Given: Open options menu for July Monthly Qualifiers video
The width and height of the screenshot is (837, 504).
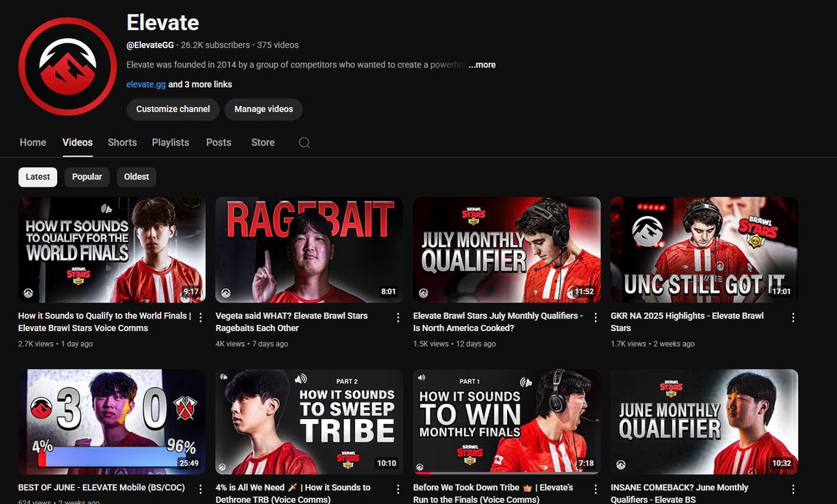Looking at the screenshot, I should click(596, 317).
